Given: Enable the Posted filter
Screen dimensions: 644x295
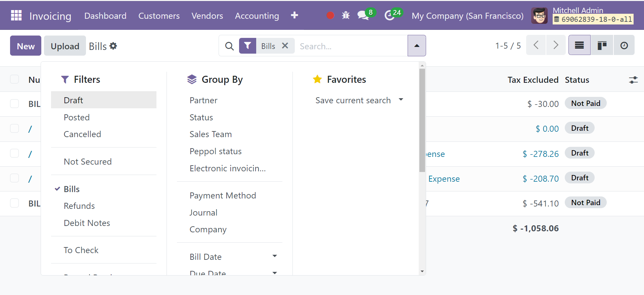Looking at the screenshot, I should coord(104,117).
